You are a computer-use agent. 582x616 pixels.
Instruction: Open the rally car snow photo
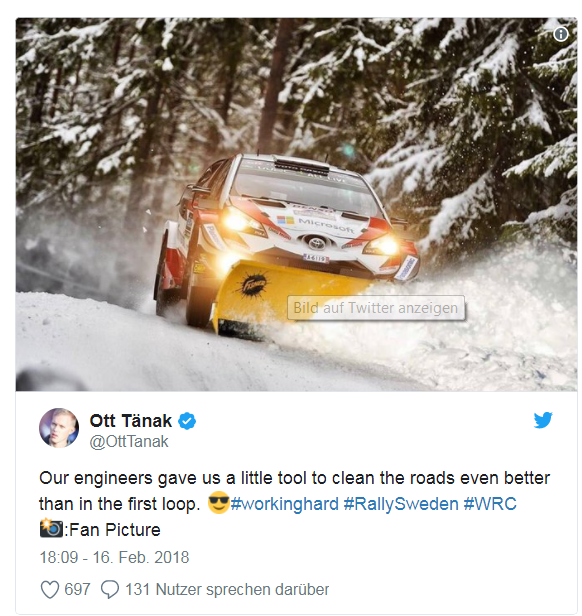[296, 204]
